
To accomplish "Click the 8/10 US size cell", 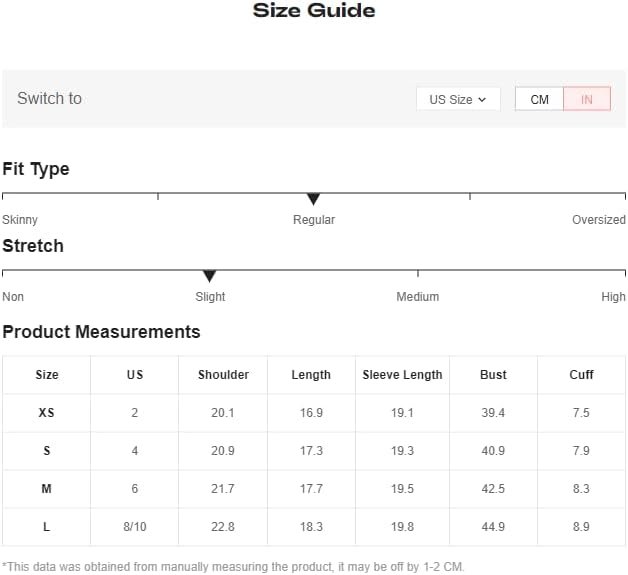I will pos(135,527).
